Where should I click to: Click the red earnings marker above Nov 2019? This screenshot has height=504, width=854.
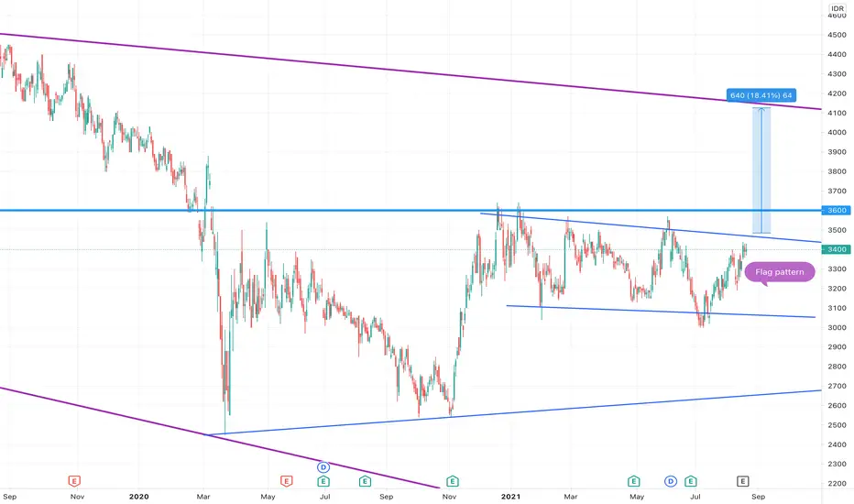(74, 481)
